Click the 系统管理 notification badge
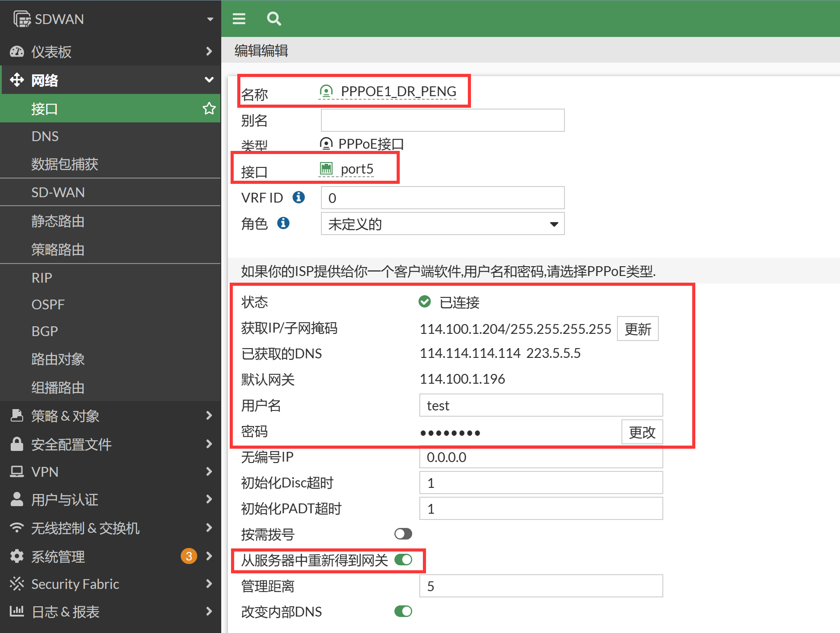The height and width of the screenshot is (633, 840). 189,556
